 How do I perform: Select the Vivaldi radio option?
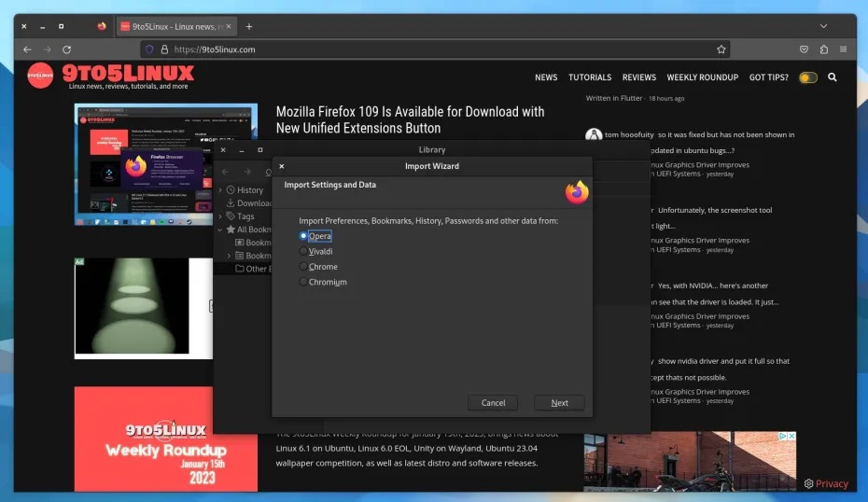303,251
